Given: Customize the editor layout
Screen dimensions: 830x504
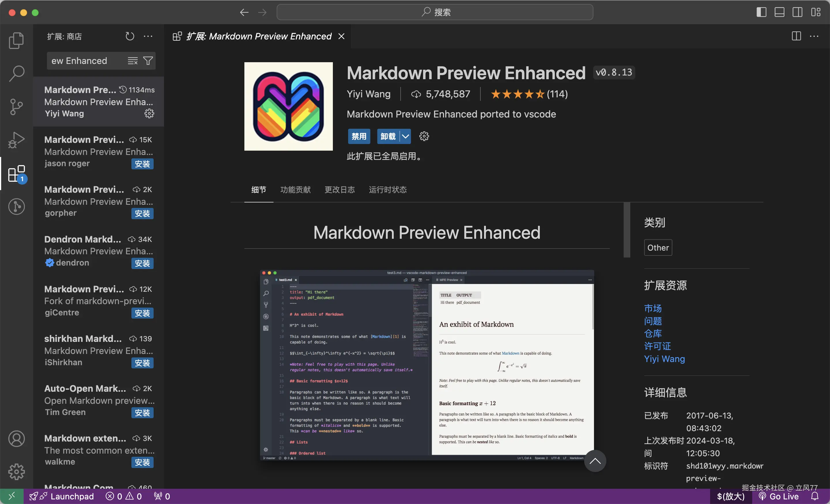Looking at the screenshot, I should coord(816,12).
